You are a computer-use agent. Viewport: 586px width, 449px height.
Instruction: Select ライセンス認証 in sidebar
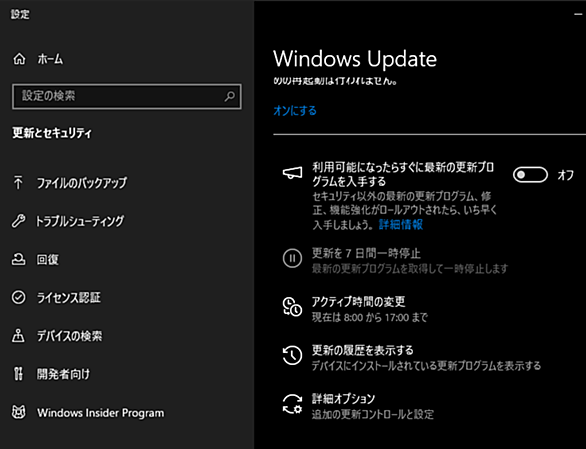69,298
